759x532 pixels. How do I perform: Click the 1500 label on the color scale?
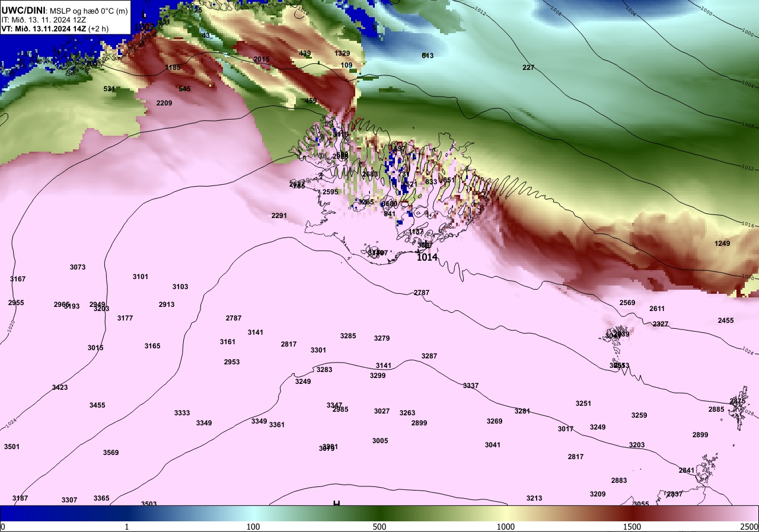(632, 527)
